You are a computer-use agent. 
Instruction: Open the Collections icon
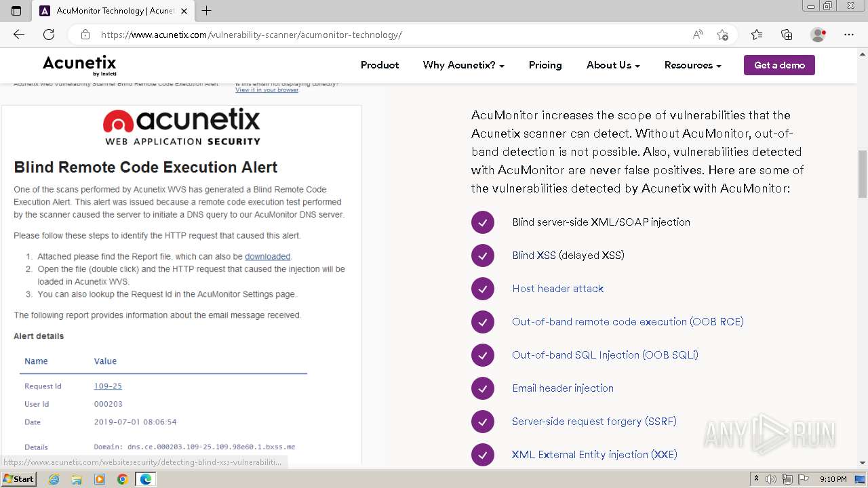point(787,35)
